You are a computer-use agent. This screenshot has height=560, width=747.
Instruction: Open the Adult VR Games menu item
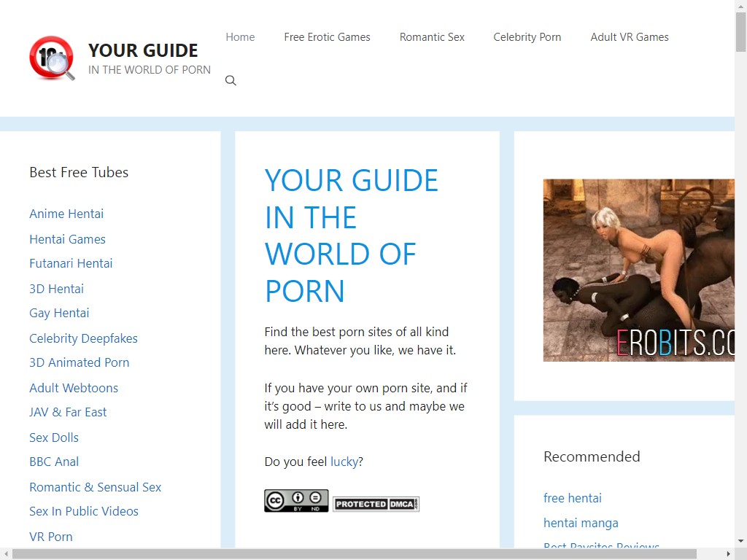[x=630, y=37]
